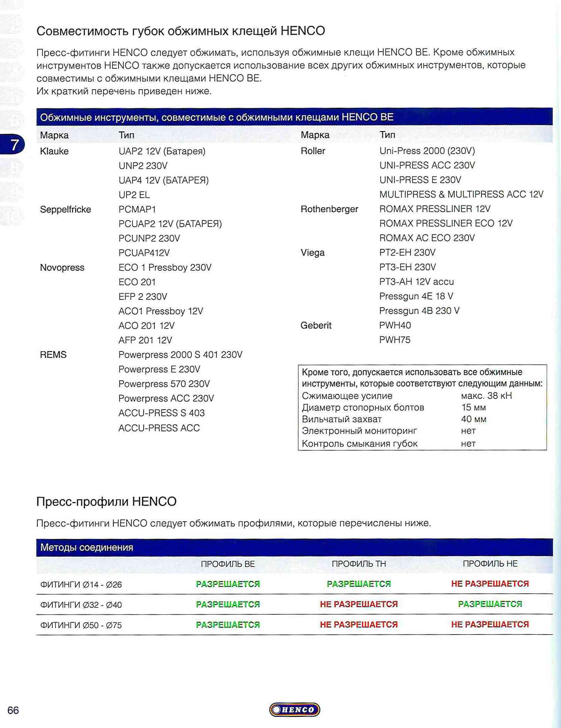Click the 'Novopress' brand entry
This screenshot has height=728, width=561.
tap(62, 267)
